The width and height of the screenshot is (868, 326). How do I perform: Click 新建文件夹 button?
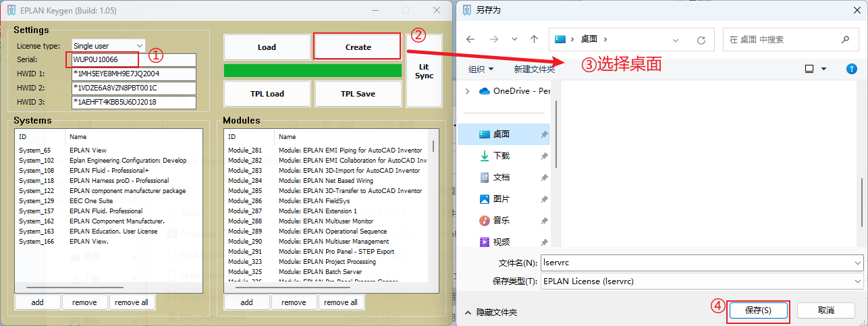[x=534, y=69]
